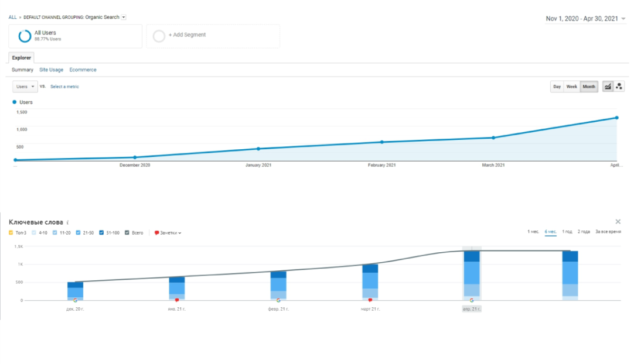This screenshot has width=634, height=364.
Task: Click the Users legend marker
Action: coord(15,102)
